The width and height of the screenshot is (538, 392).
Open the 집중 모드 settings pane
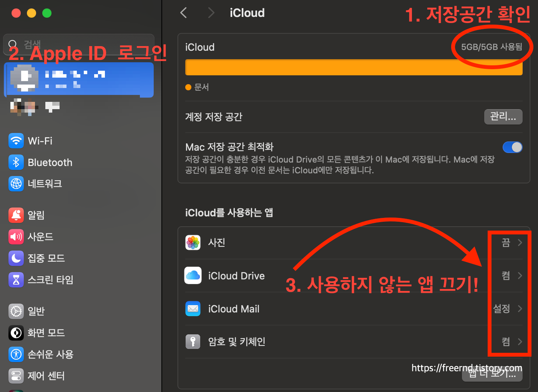(x=79, y=258)
